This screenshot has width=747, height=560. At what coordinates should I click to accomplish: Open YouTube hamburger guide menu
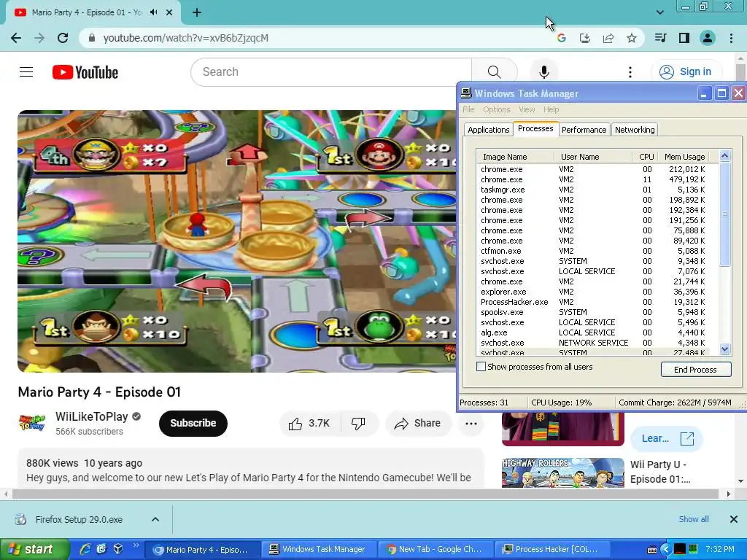click(x=26, y=72)
